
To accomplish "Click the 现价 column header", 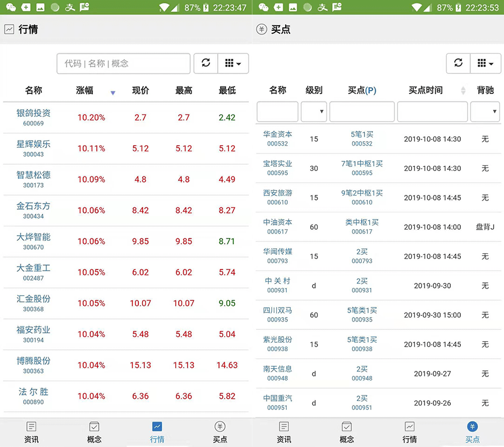I will (x=141, y=90).
